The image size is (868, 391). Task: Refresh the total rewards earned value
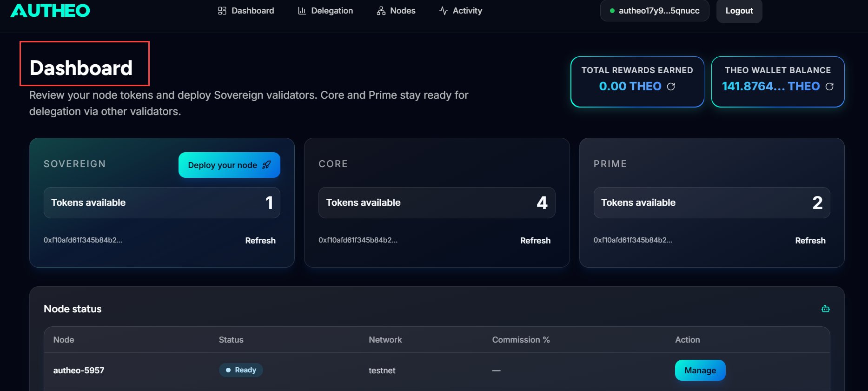click(671, 87)
